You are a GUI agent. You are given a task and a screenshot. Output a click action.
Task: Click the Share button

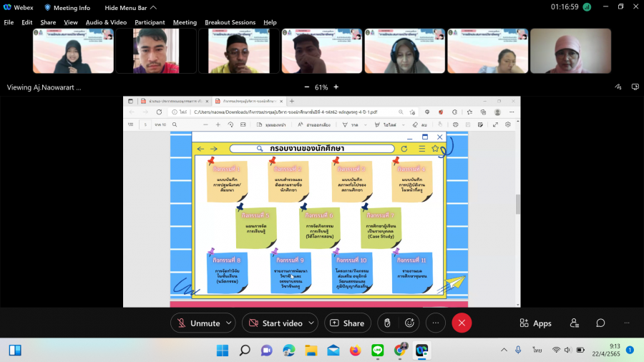coord(347,323)
